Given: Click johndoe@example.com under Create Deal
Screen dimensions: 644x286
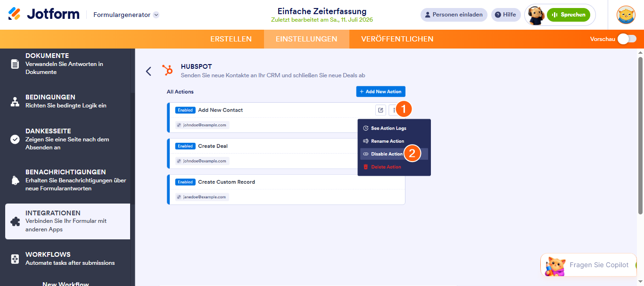Looking at the screenshot, I should (x=202, y=161).
